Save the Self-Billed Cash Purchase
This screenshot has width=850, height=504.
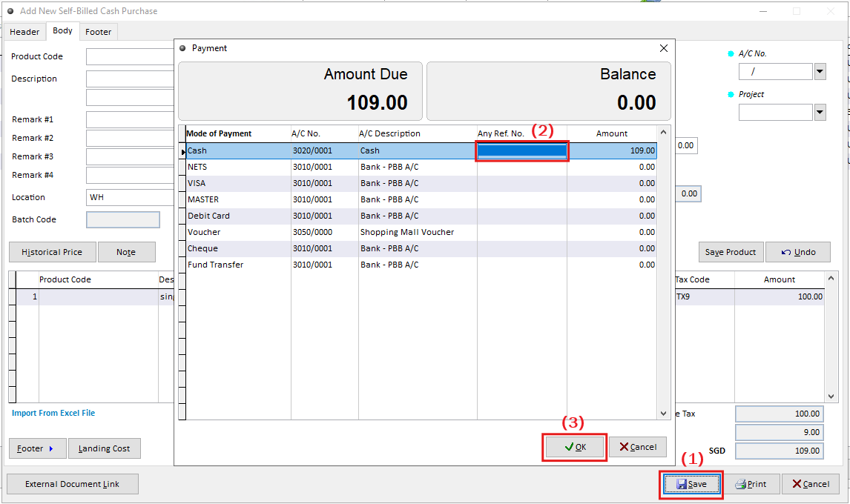[x=692, y=484]
